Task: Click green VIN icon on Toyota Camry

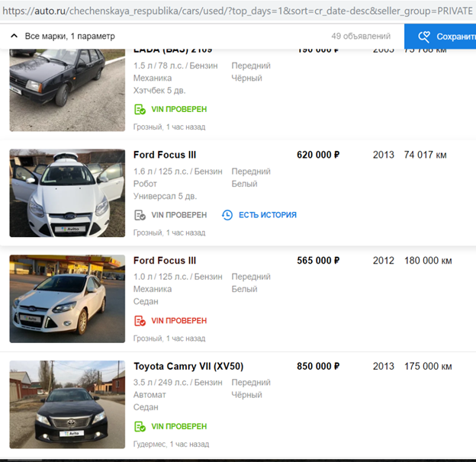Action: click(140, 426)
